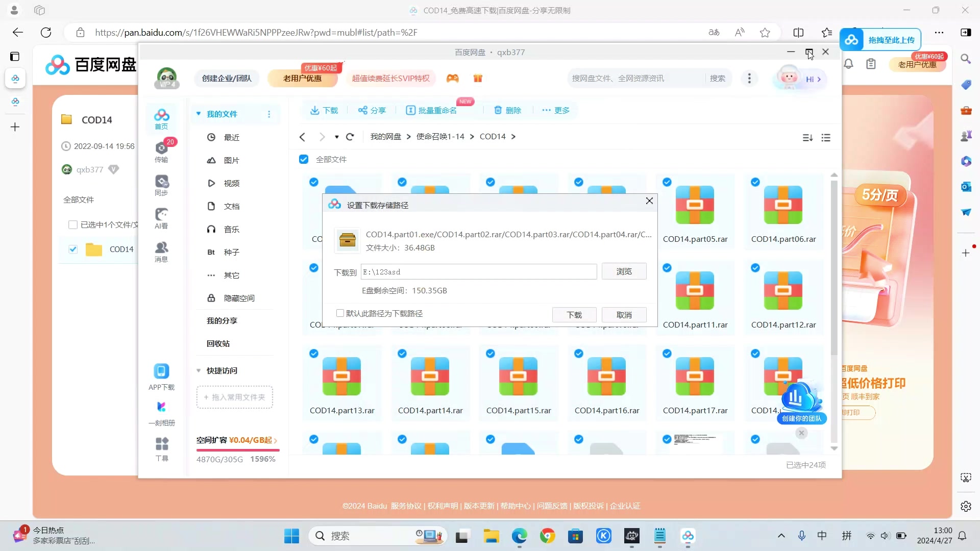Screen dimensions: 980x551
Task: Open the APP下载 sidebar icon
Action: tap(161, 377)
